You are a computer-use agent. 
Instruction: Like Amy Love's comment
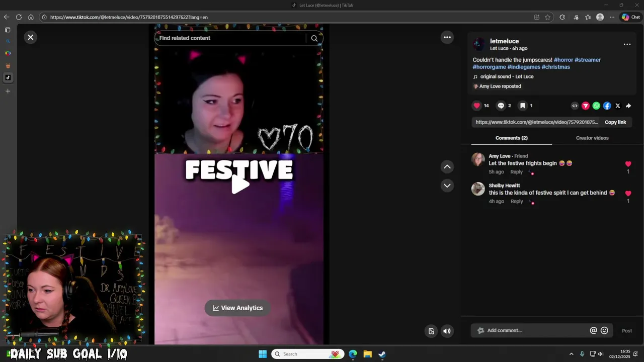628,164
